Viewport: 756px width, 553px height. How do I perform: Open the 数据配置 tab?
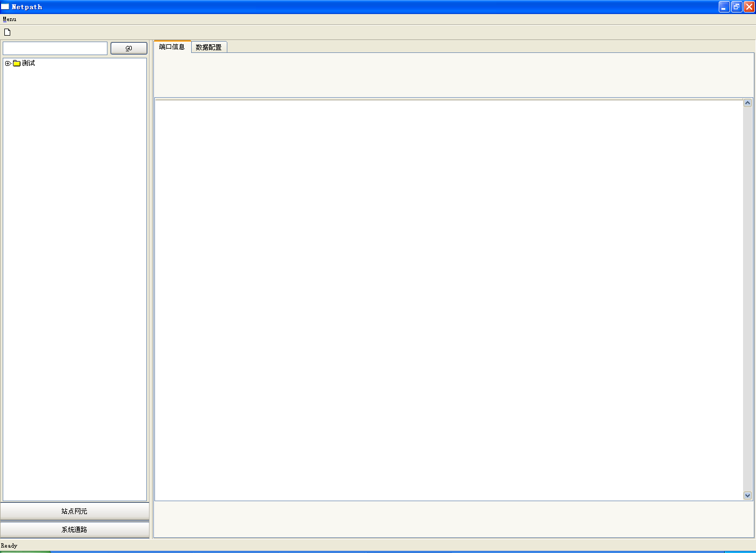tap(209, 48)
